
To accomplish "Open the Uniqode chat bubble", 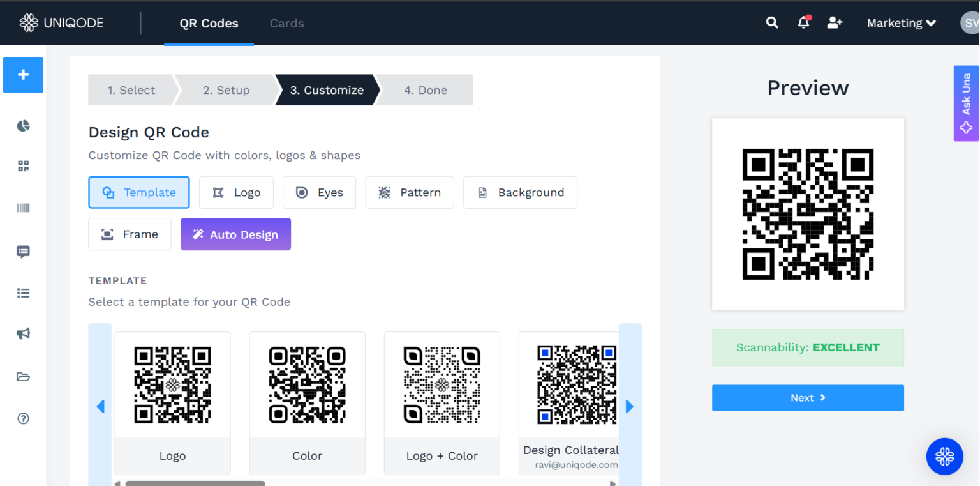I will tap(945, 456).
